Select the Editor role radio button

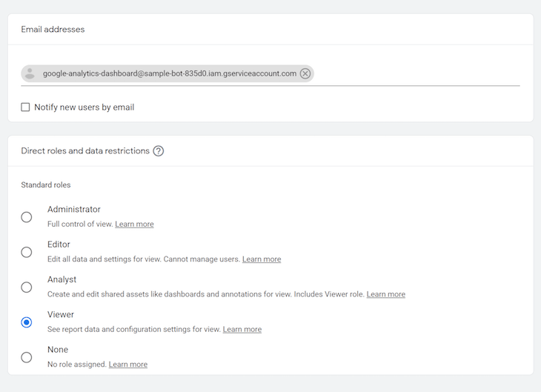click(27, 252)
